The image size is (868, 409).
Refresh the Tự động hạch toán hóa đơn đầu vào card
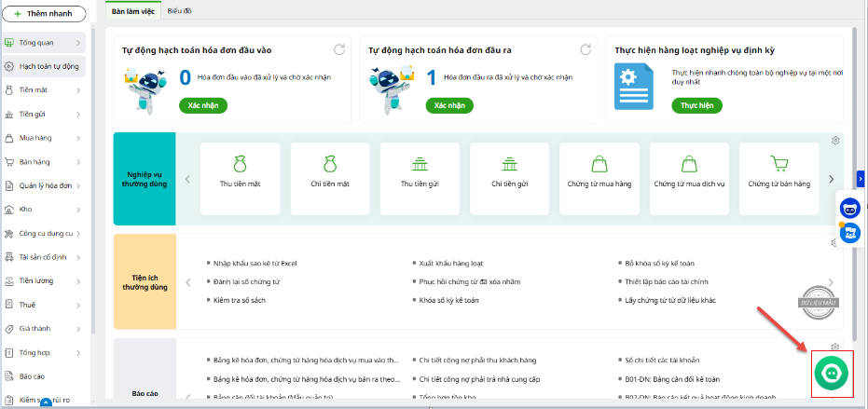[x=340, y=49]
